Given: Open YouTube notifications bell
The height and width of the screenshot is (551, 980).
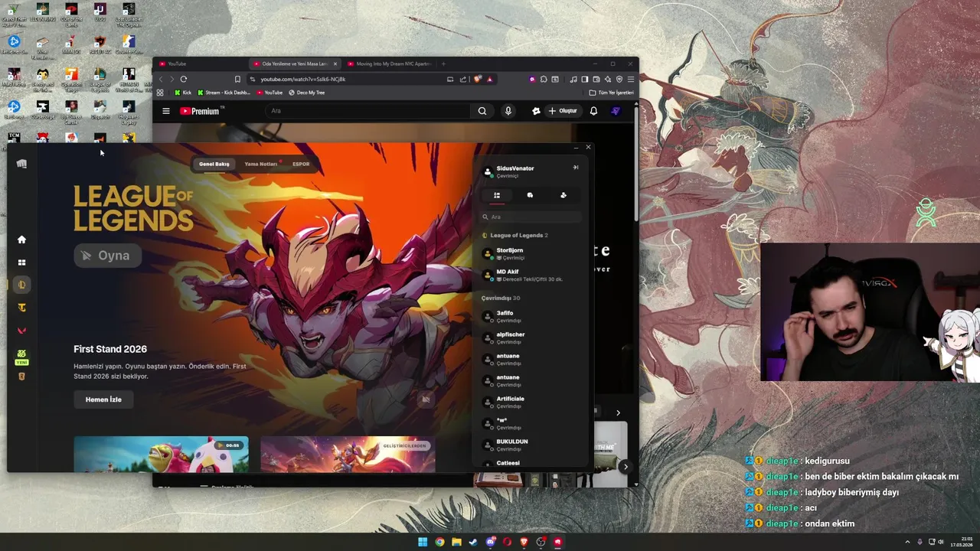Looking at the screenshot, I should (x=593, y=111).
